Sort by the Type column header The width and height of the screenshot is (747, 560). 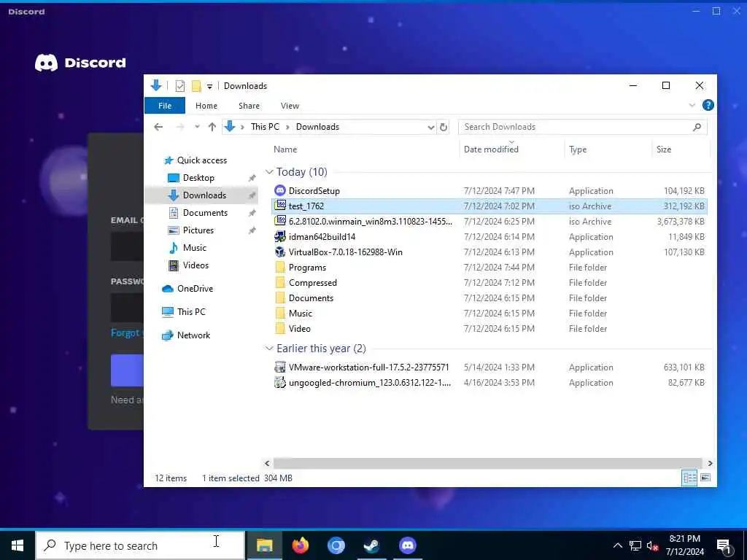tap(578, 149)
